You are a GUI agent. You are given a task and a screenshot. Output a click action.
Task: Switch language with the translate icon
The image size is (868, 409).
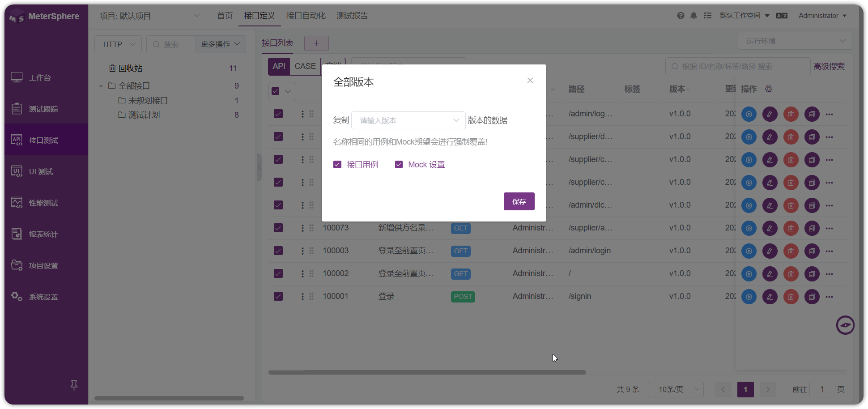pyautogui.click(x=782, y=16)
